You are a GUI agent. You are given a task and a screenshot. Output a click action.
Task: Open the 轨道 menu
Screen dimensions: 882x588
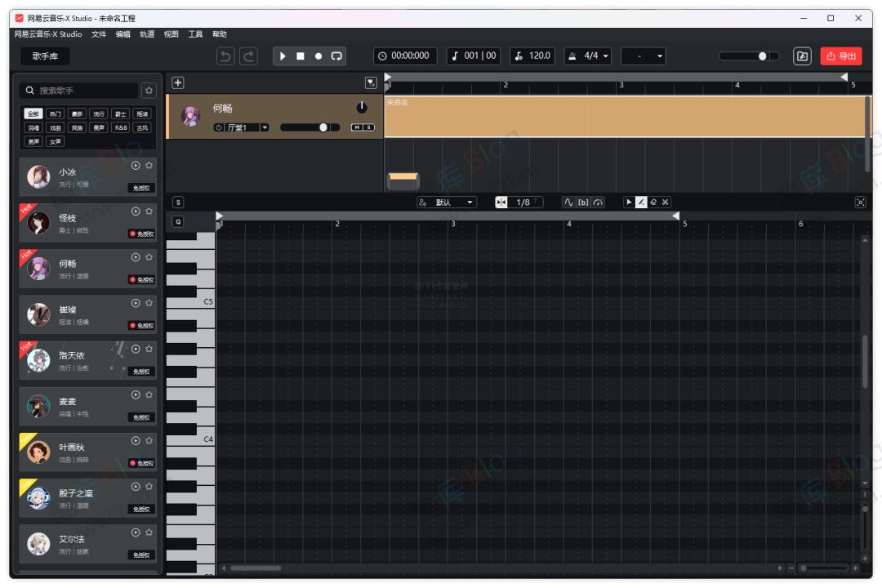[146, 33]
